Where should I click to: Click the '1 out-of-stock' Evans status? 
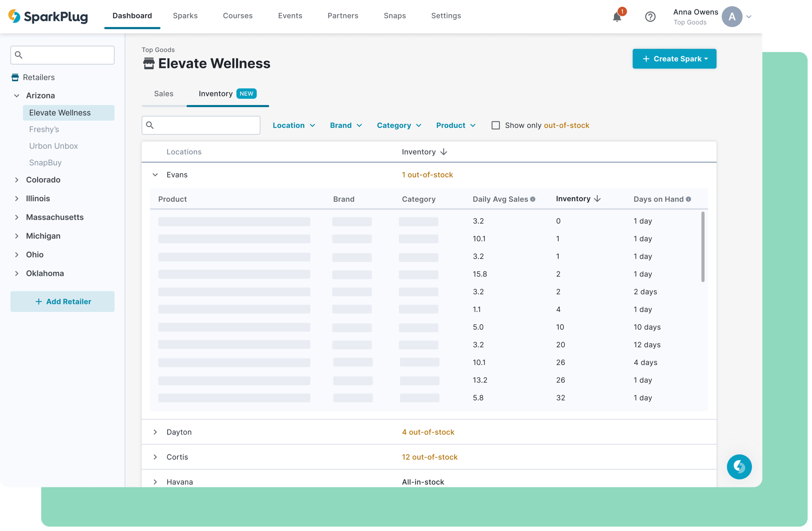[427, 175]
